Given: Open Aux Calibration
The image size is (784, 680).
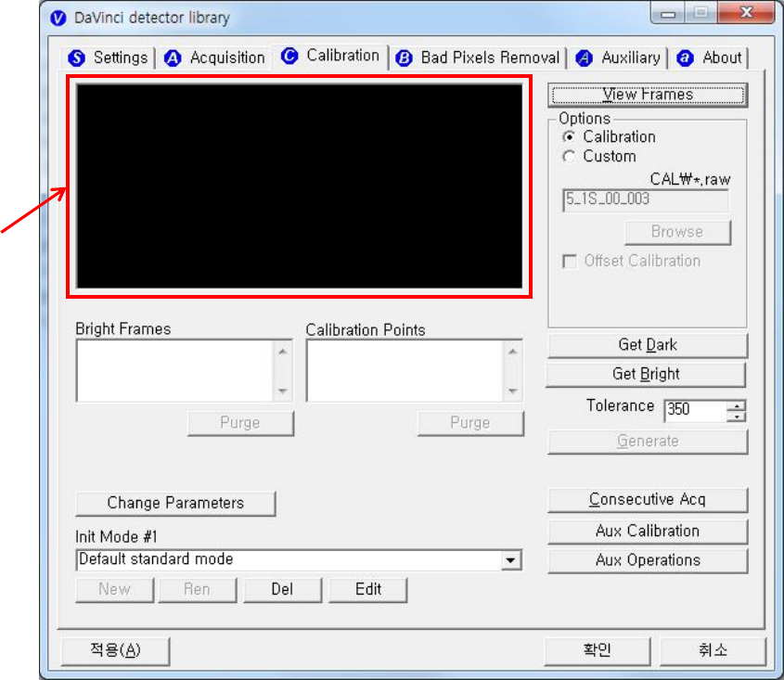Looking at the screenshot, I should [x=648, y=532].
